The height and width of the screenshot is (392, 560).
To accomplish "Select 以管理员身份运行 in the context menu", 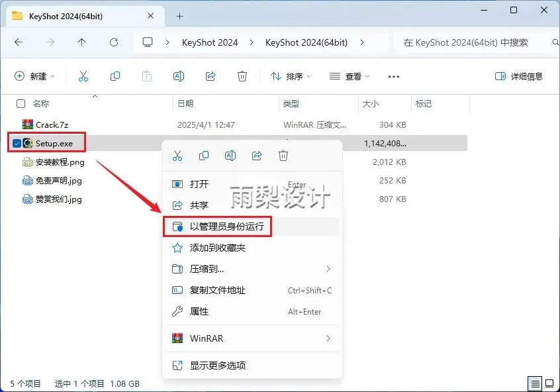I will coord(251,226).
